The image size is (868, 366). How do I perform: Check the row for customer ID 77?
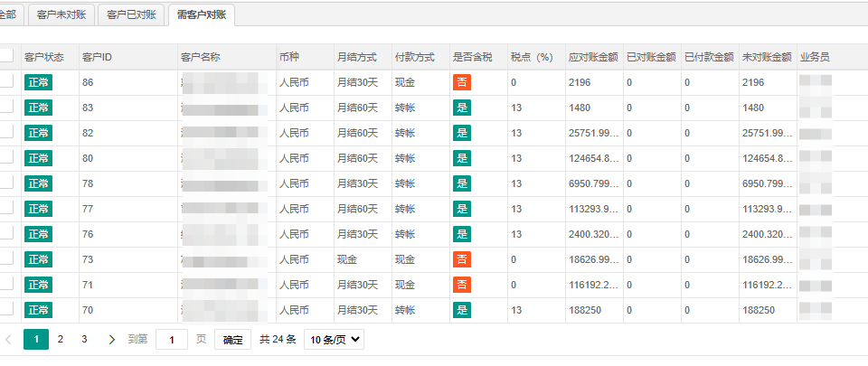pyautogui.click(x=6, y=209)
